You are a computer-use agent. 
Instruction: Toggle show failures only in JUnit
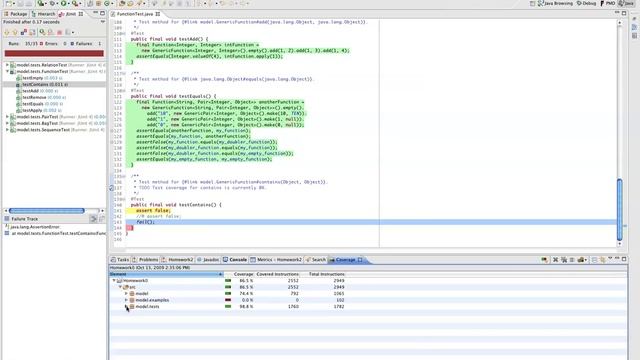(24, 32)
